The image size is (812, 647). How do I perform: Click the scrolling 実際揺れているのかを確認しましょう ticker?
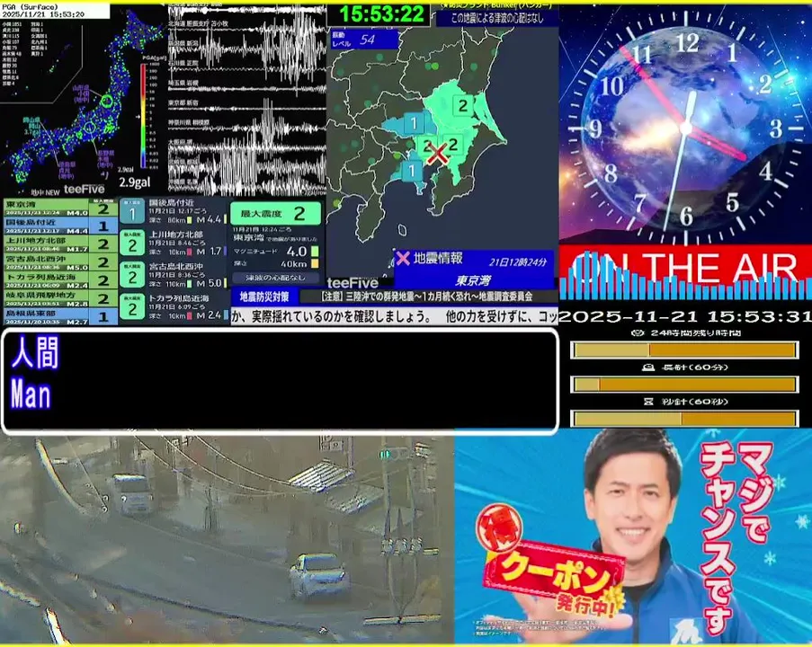[394, 316]
